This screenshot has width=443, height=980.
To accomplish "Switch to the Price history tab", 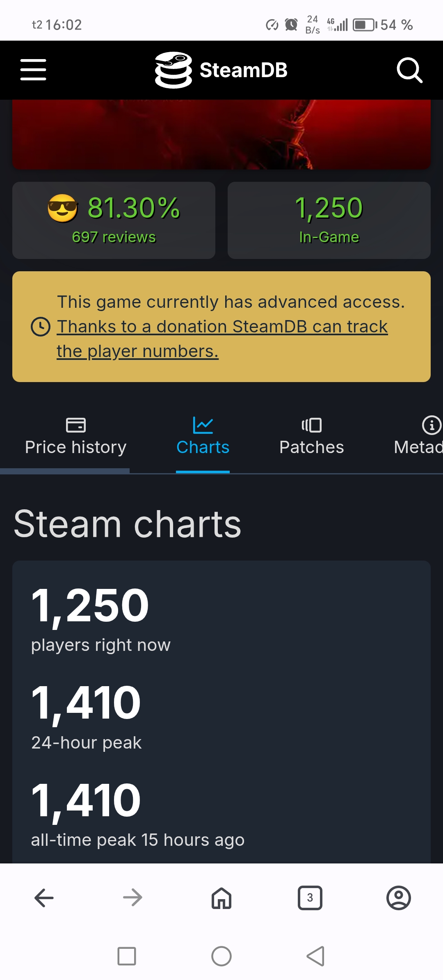I will [x=76, y=437].
